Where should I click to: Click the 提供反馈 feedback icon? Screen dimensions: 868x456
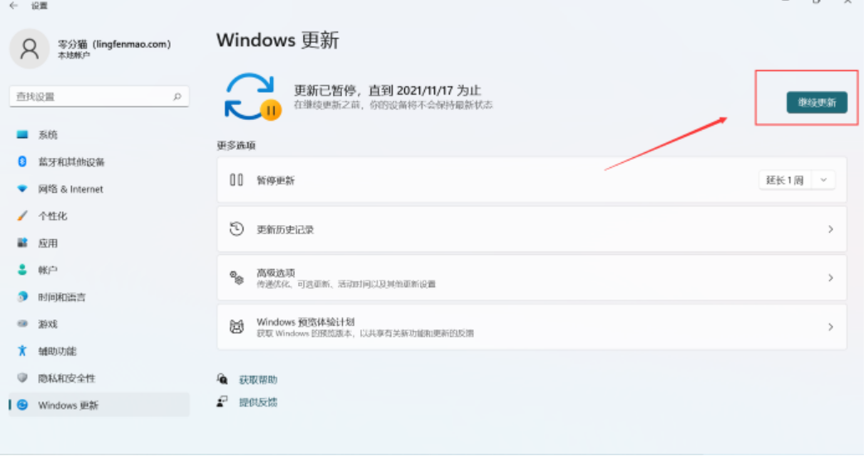(223, 401)
